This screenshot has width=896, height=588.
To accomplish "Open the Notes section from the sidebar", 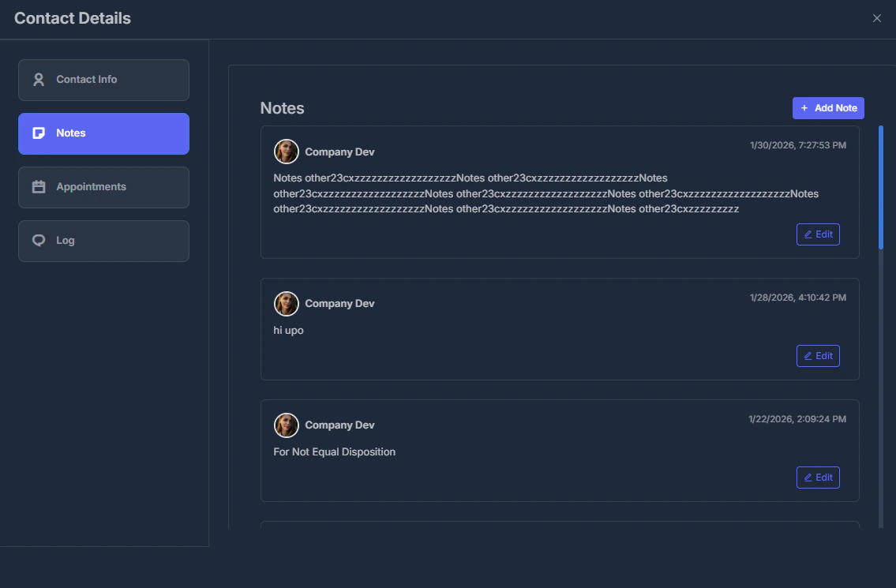I will (103, 133).
